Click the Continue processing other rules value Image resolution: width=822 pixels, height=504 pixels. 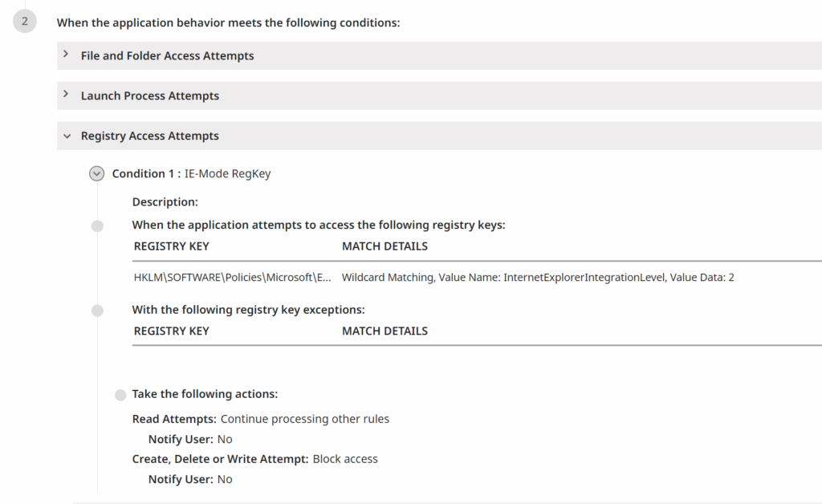coord(304,419)
